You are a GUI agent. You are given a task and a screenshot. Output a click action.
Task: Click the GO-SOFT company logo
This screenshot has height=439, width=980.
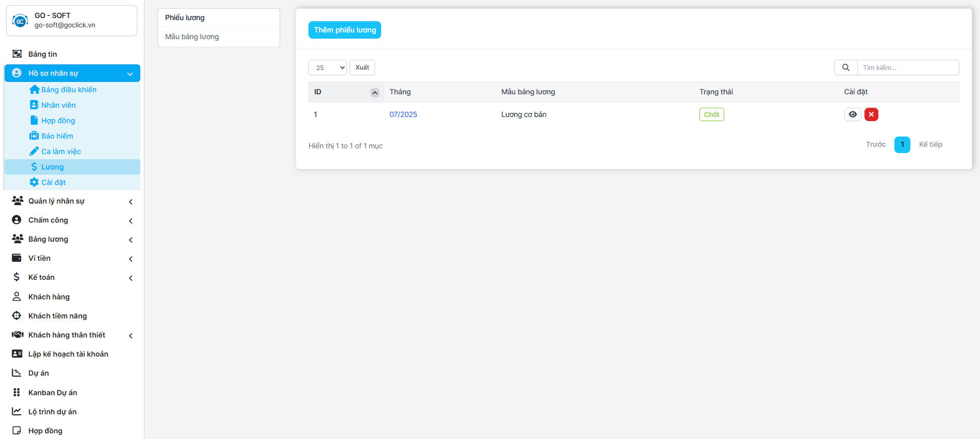coord(20,21)
